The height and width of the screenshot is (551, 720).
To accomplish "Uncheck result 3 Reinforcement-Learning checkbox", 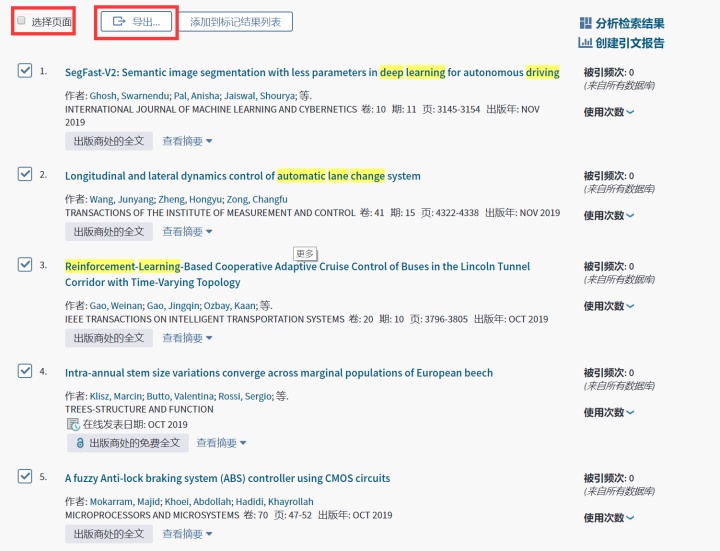I will point(25,264).
